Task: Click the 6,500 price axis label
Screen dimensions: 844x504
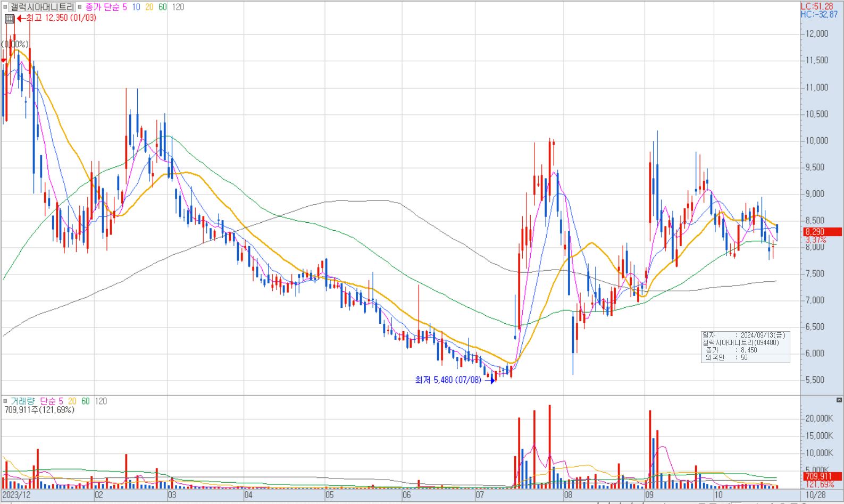Action: point(815,326)
